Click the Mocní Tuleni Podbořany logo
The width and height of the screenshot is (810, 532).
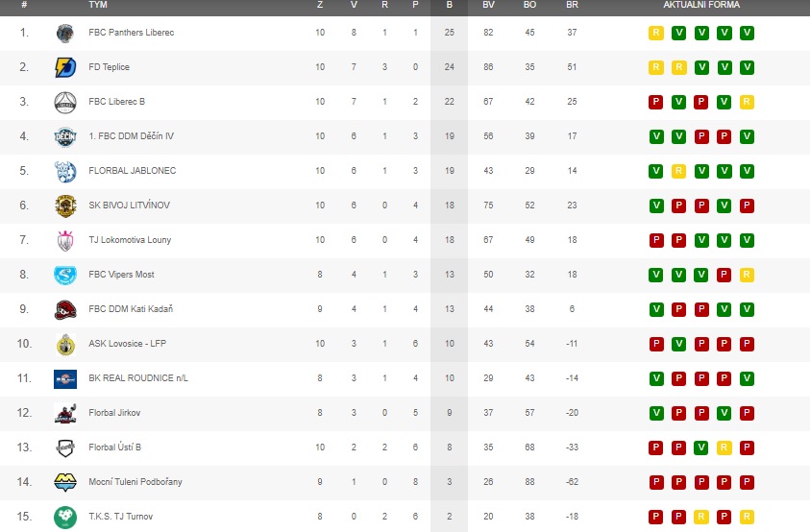(65, 482)
